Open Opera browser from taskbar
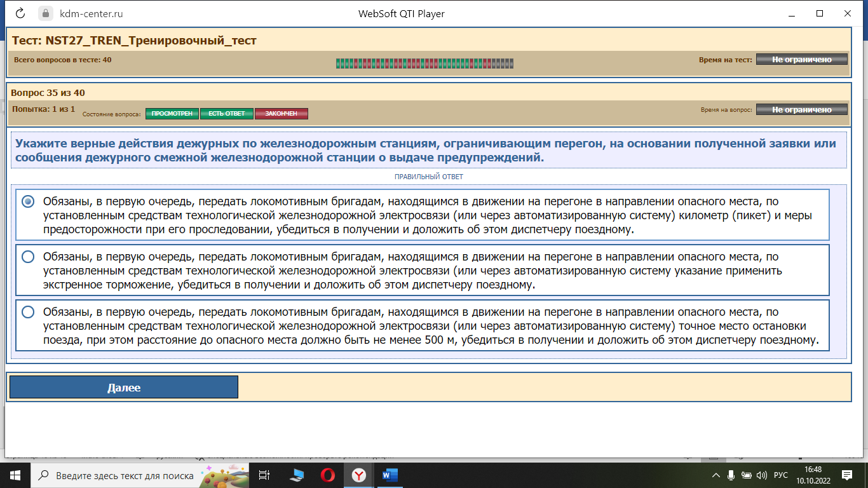The height and width of the screenshot is (488, 868). coord(327,475)
